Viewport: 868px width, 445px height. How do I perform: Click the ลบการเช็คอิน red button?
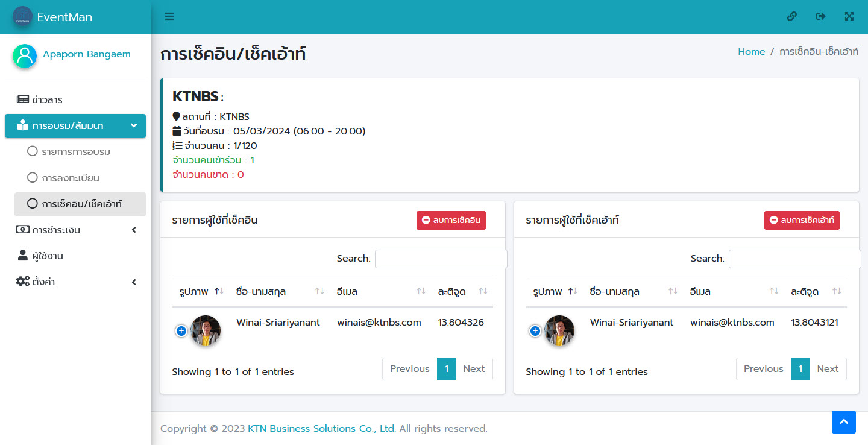[451, 221]
